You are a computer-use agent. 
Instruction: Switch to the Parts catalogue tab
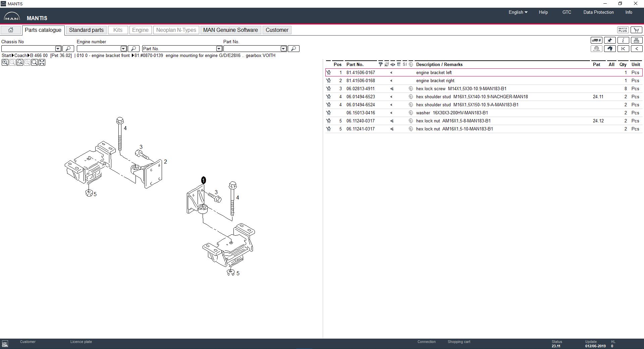tap(43, 30)
